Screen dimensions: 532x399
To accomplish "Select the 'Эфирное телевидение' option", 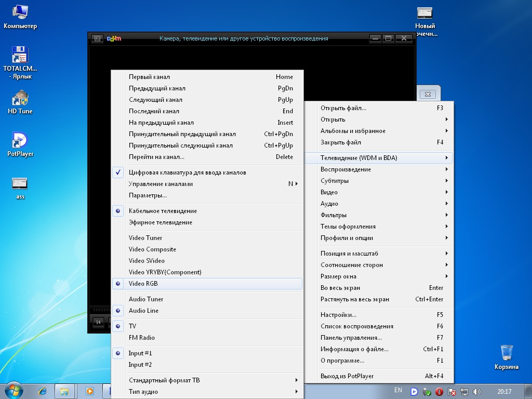I will pos(161,222).
